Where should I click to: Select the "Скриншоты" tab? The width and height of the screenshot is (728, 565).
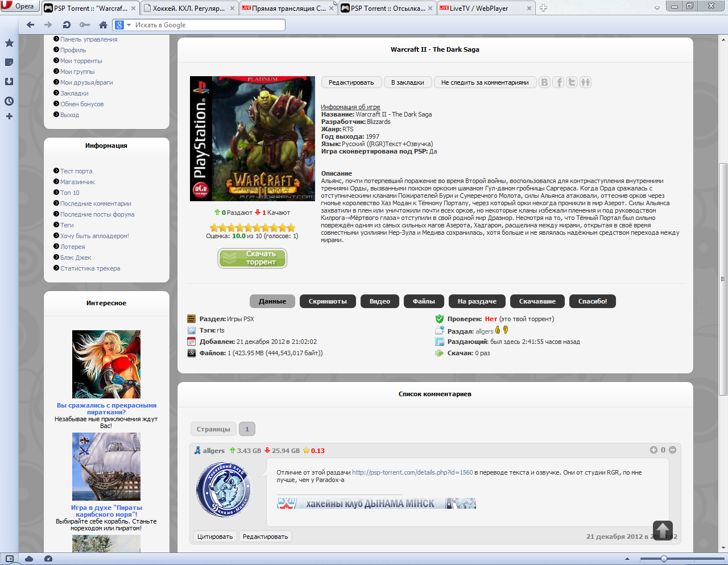[328, 301]
